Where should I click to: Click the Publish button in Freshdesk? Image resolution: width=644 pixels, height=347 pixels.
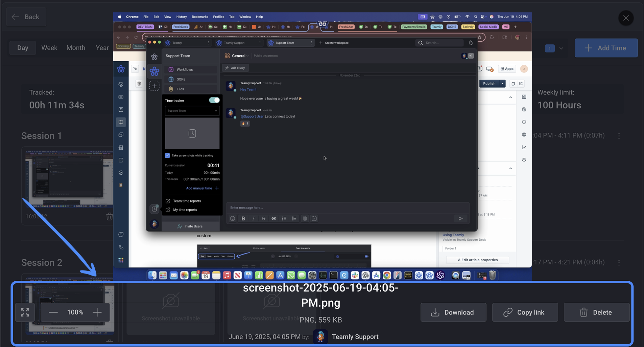click(489, 84)
